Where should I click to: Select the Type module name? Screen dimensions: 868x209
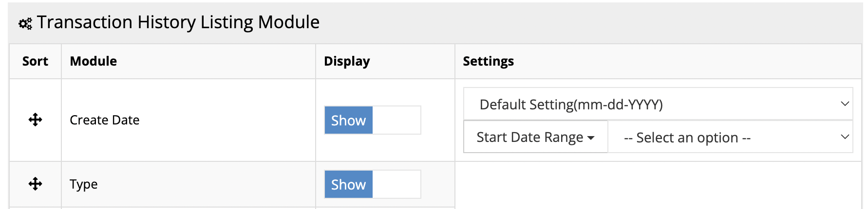(x=84, y=184)
